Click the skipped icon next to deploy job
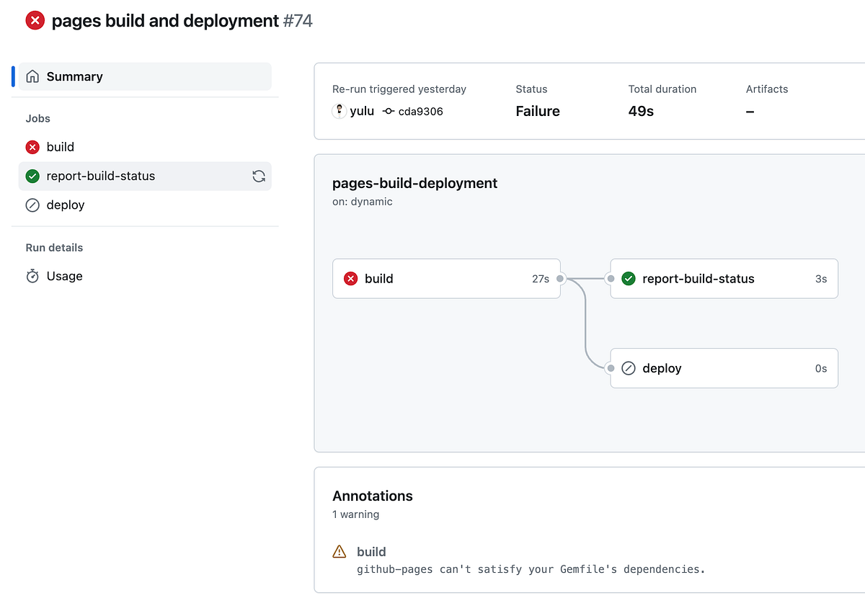 (32, 205)
